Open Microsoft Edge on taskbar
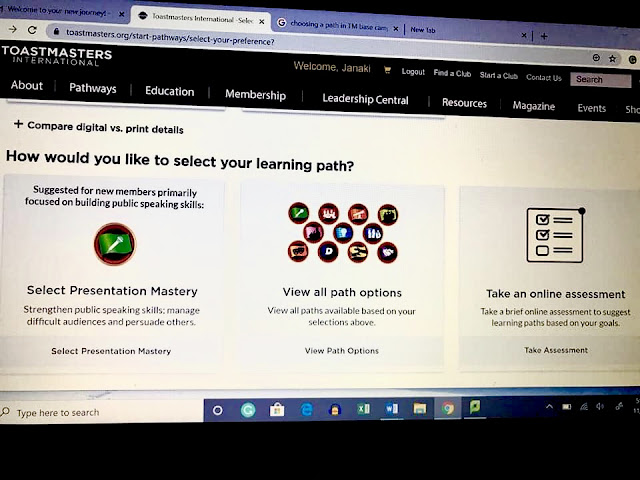Screen dimensions: 640x480 pyautogui.click(x=306, y=409)
